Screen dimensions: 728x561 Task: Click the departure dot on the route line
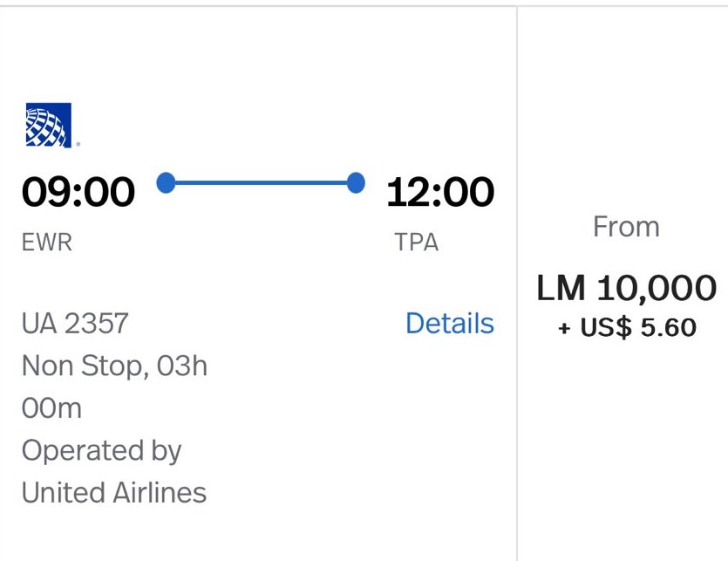pyautogui.click(x=166, y=183)
